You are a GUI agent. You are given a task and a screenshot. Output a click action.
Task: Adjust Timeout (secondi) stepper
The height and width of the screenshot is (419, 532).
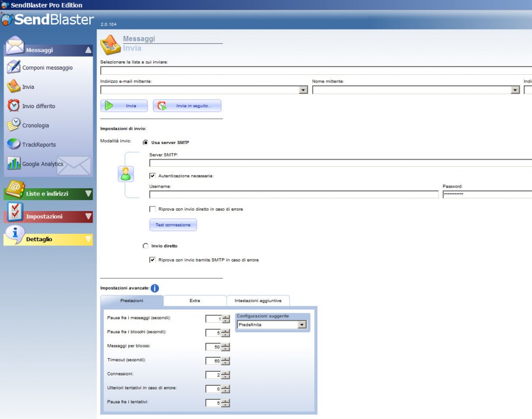click(226, 361)
